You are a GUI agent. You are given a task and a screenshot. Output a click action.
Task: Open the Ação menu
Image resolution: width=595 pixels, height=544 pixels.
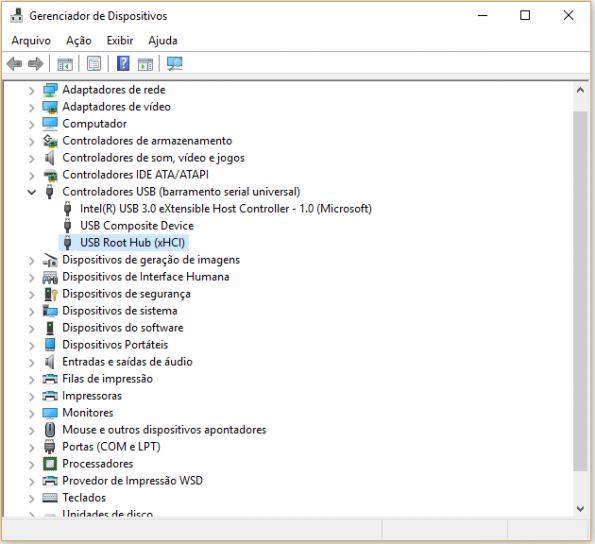tap(79, 40)
